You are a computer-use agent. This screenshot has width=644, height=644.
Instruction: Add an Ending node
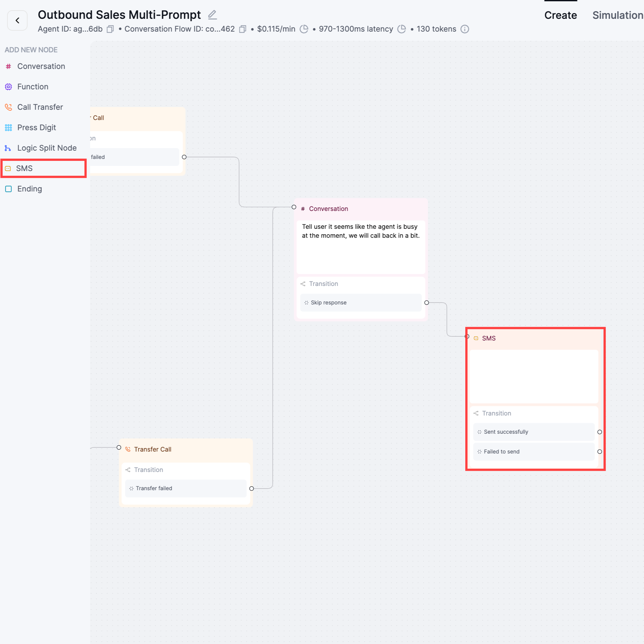(x=30, y=189)
